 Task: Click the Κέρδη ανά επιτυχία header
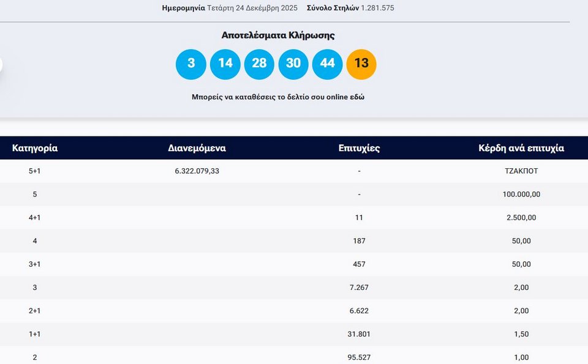pyautogui.click(x=521, y=148)
